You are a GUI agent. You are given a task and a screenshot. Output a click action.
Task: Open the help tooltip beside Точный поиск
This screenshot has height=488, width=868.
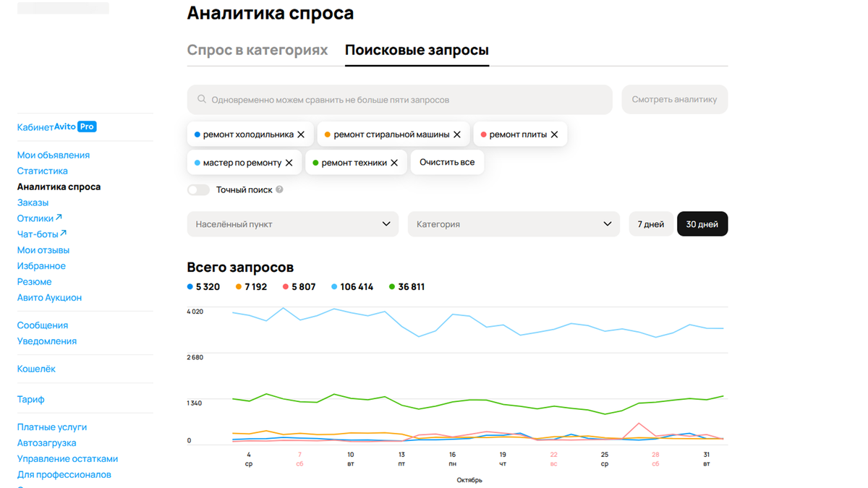(x=278, y=189)
